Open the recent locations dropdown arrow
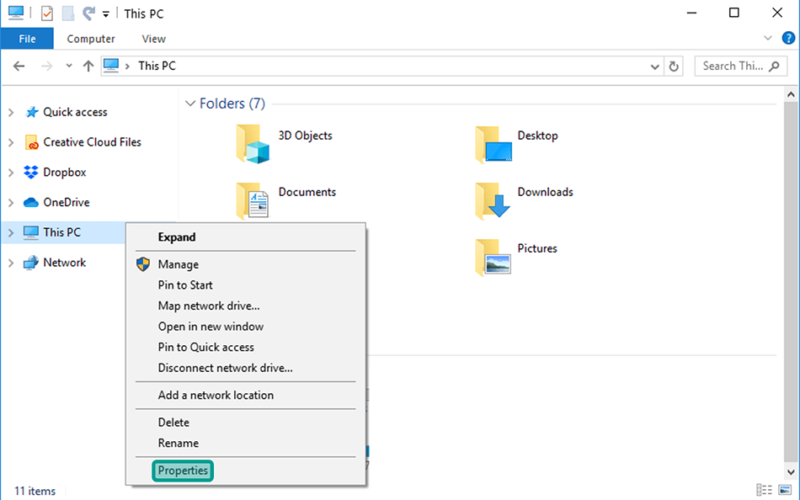The height and width of the screenshot is (500, 800). 69,66
